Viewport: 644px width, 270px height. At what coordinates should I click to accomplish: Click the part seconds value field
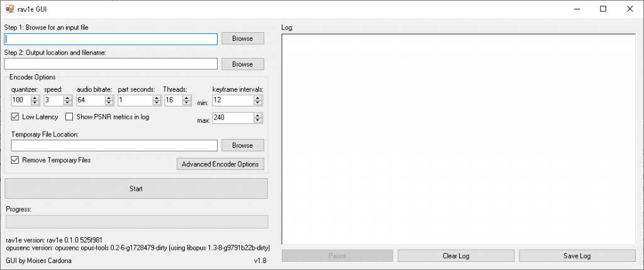click(136, 100)
